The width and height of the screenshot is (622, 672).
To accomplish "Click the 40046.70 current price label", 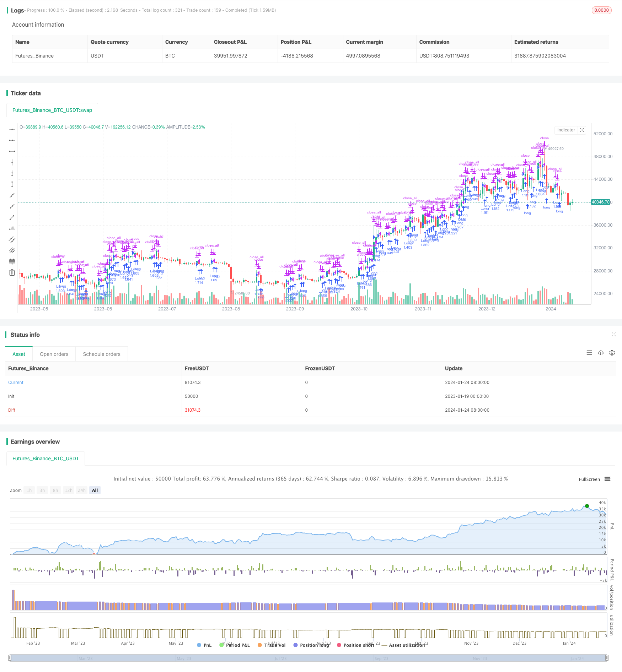I will click(600, 202).
